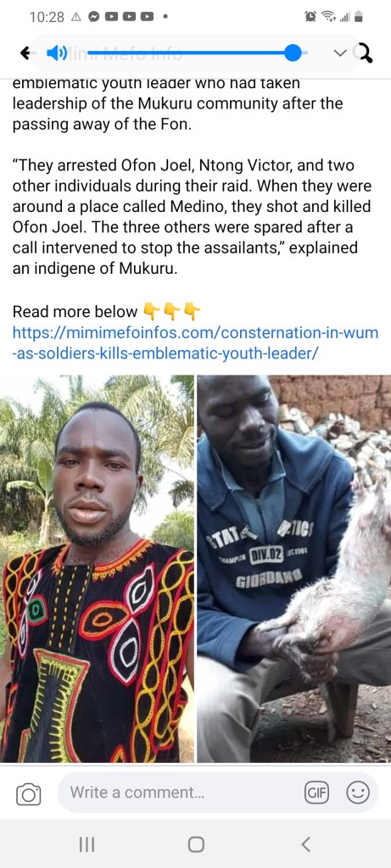Open search with the magnifier icon
Screen dimensions: 391x868
[363, 53]
